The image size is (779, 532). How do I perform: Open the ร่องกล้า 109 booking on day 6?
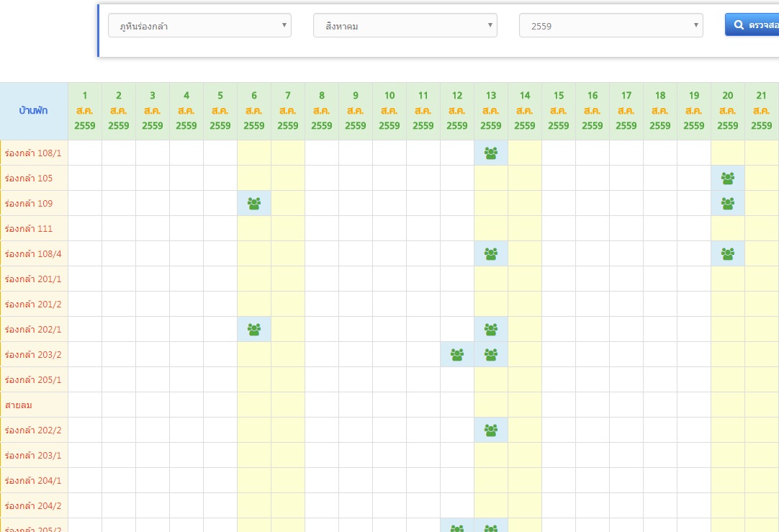pyautogui.click(x=254, y=204)
